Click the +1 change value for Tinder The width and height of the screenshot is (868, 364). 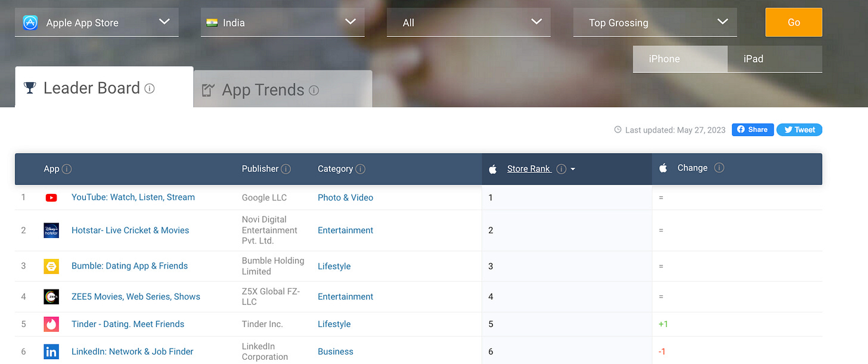click(x=663, y=324)
